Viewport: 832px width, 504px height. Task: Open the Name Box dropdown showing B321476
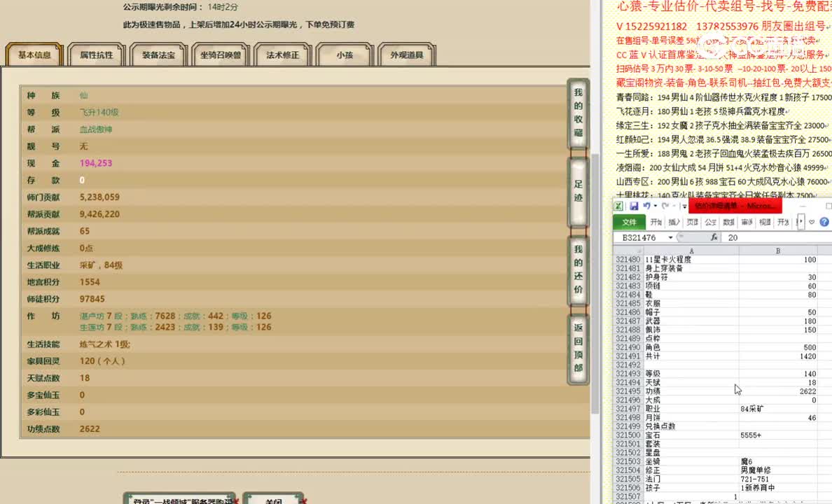670,237
